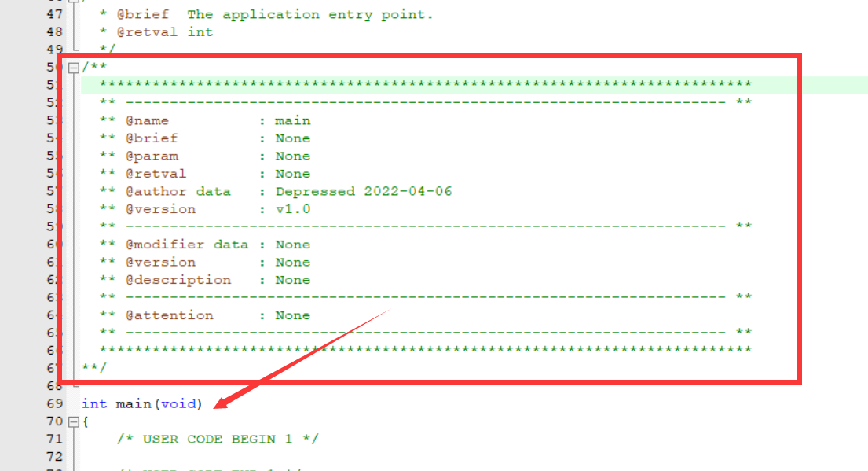Click line number 72 in the gutter

[55, 457]
